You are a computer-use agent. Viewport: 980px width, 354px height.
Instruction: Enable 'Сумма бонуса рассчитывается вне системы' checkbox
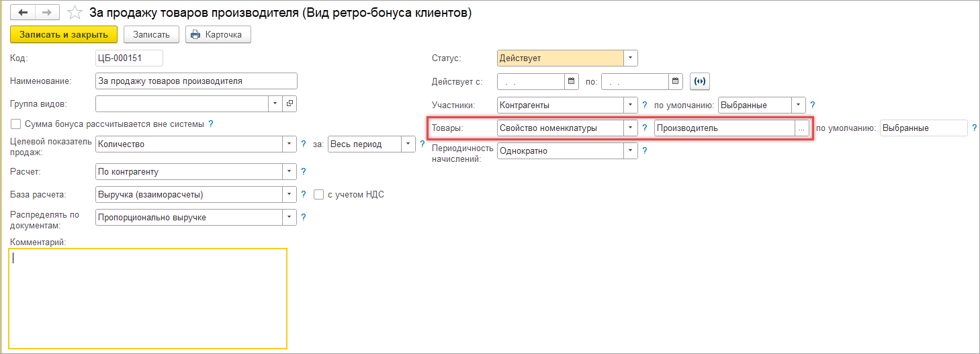click(16, 124)
